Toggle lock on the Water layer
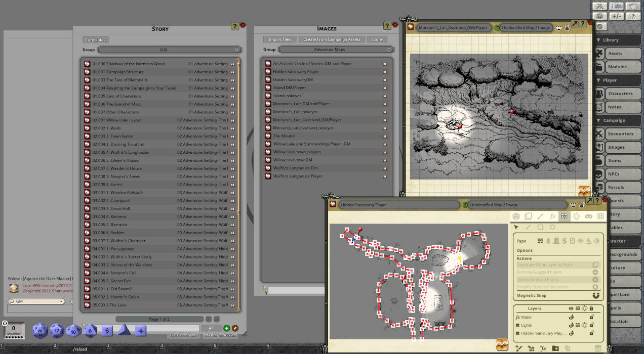Screen dimensions: 644x354 [591, 317]
